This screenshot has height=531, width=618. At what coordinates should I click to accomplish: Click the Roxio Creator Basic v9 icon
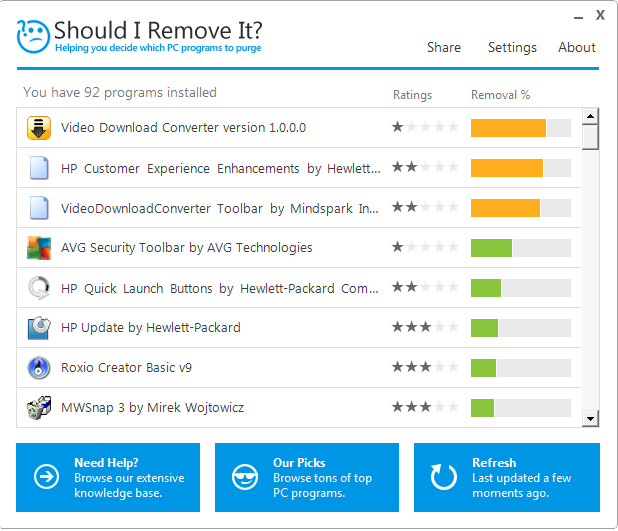pos(39,368)
